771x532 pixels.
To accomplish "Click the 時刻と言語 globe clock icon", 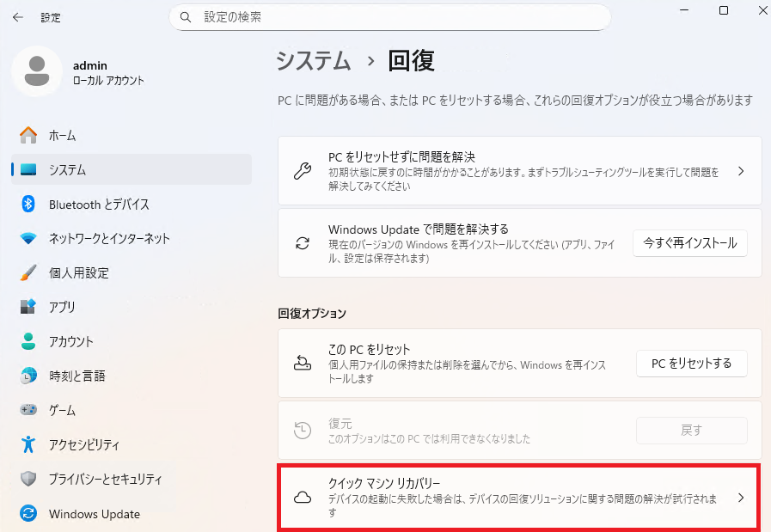I will point(28,376).
